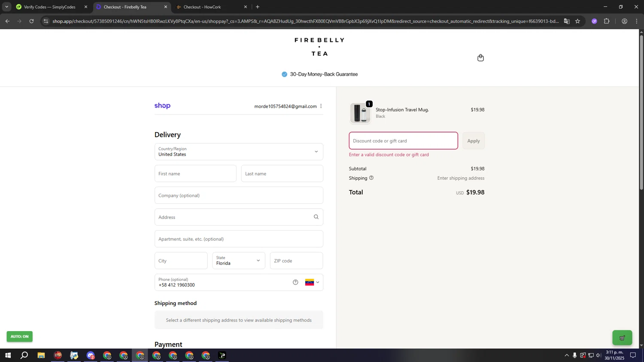The image size is (644, 362).
Task: Bookmark this page with star icon
Action: [x=577, y=21]
